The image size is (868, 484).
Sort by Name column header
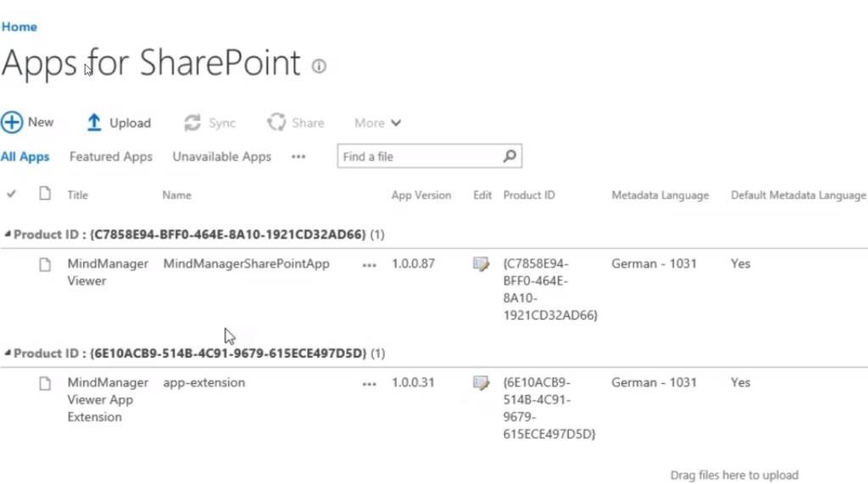coord(176,195)
